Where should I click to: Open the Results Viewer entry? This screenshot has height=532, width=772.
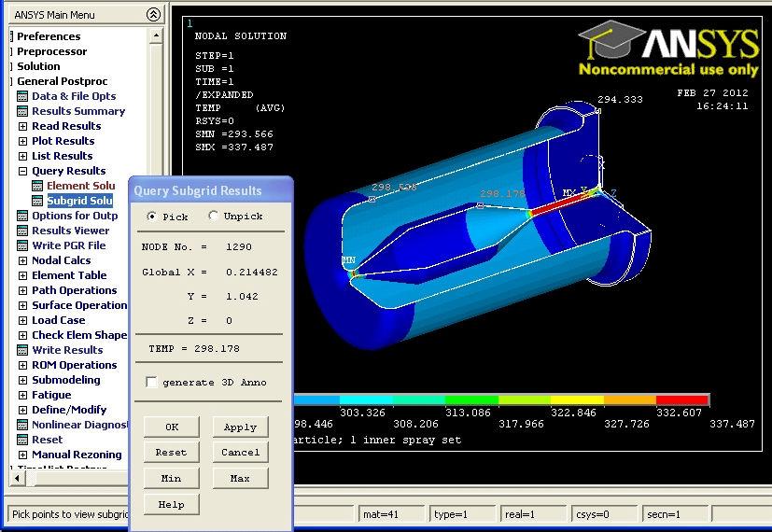(70, 231)
